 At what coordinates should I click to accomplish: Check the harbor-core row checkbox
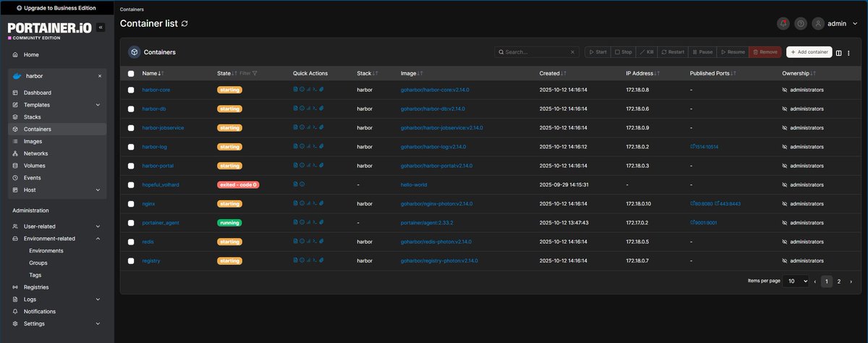(131, 90)
